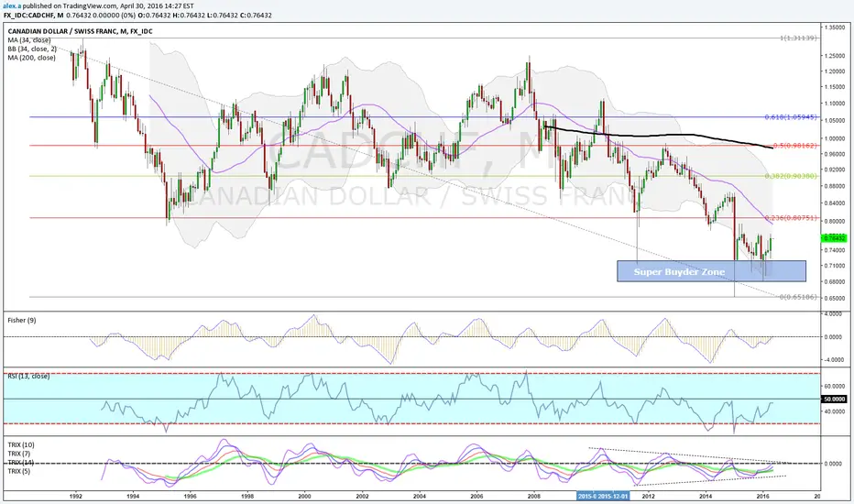Open the alex.a author link
854x504 pixels.
coord(11,6)
